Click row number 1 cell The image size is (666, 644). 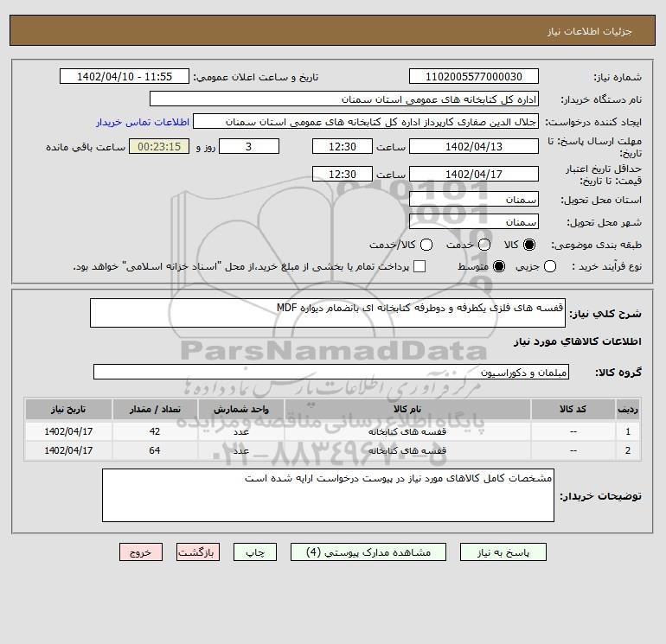click(628, 431)
